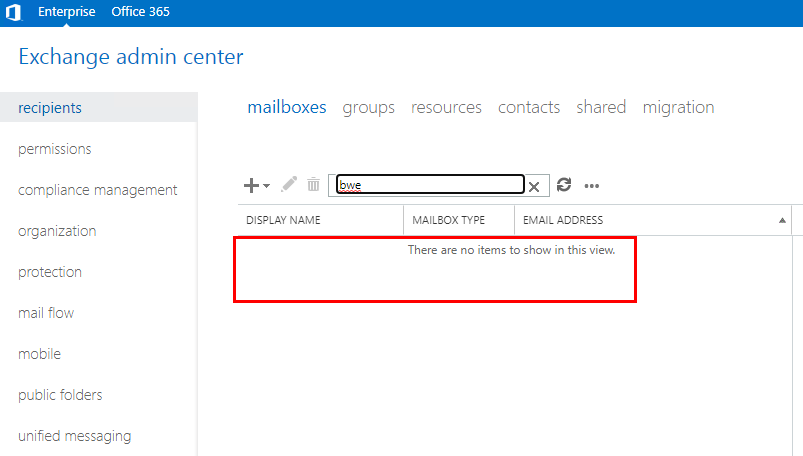Open unified messaging section
Screen dimensions: 803x456
pyautogui.click(x=75, y=436)
